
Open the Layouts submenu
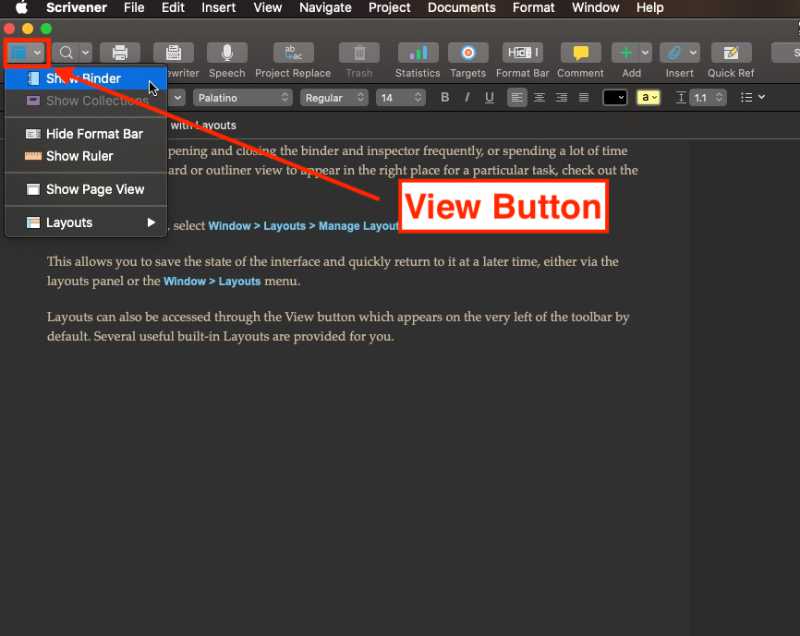coord(86,222)
